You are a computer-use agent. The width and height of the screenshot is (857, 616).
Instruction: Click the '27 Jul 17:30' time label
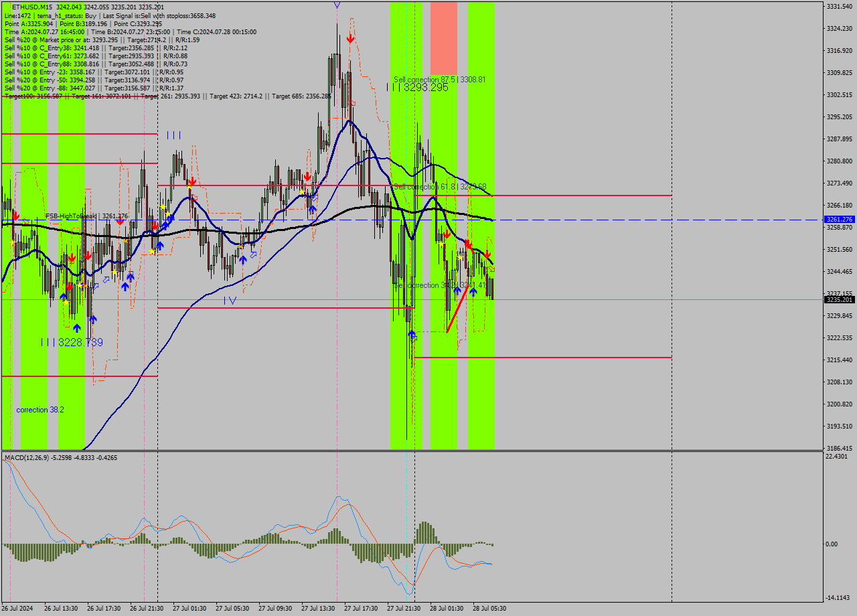[x=361, y=609]
